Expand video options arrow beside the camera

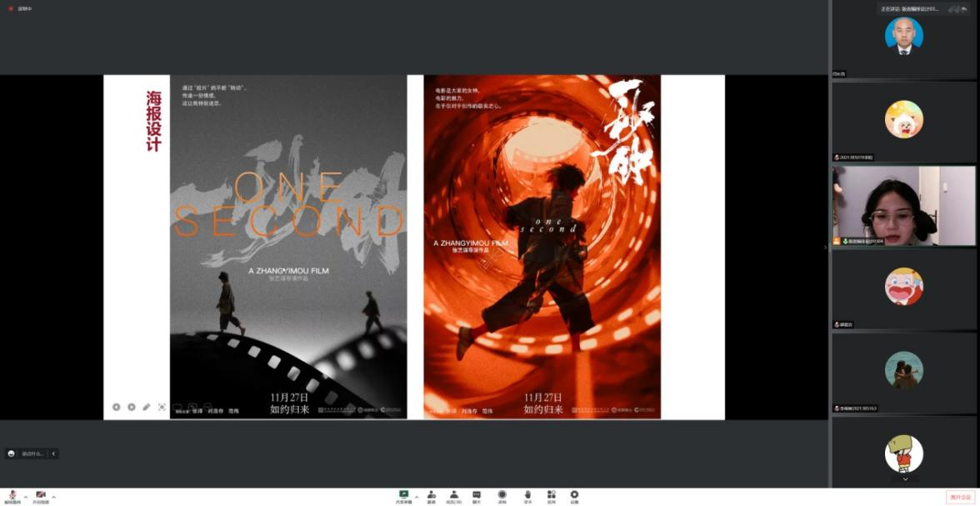click(x=54, y=497)
